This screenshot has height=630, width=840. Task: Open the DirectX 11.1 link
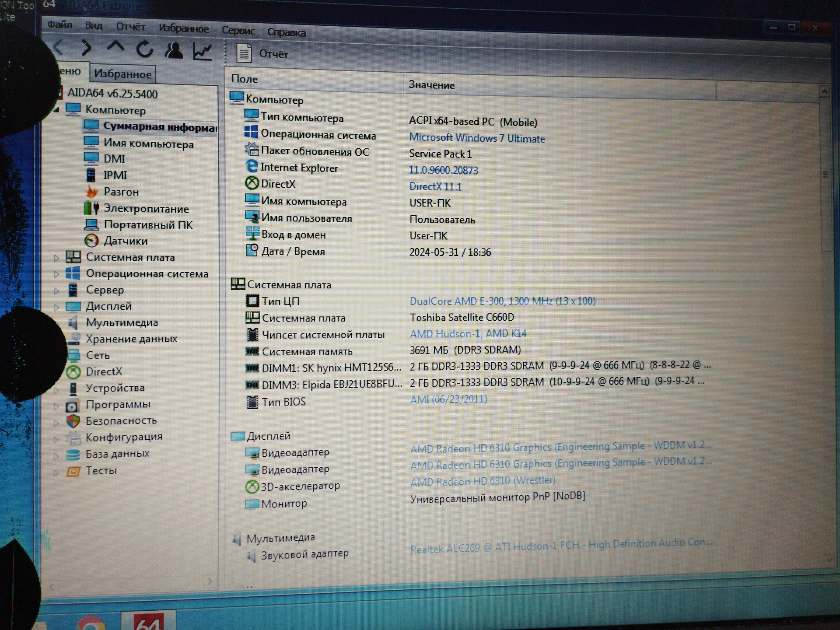click(435, 187)
